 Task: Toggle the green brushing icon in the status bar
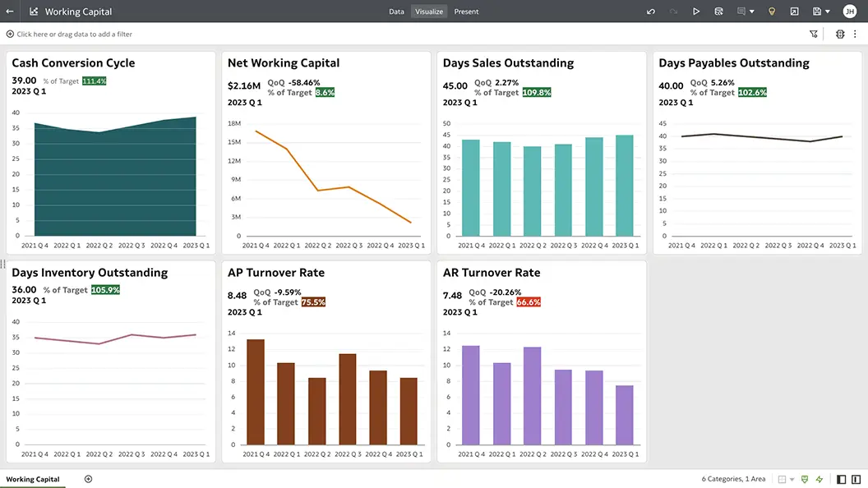[x=805, y=479]
